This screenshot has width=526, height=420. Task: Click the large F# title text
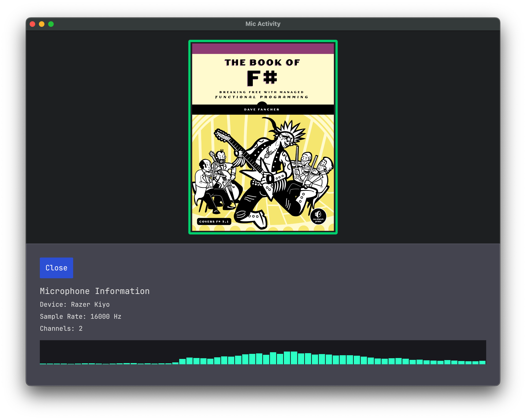(x=262, y=78)
